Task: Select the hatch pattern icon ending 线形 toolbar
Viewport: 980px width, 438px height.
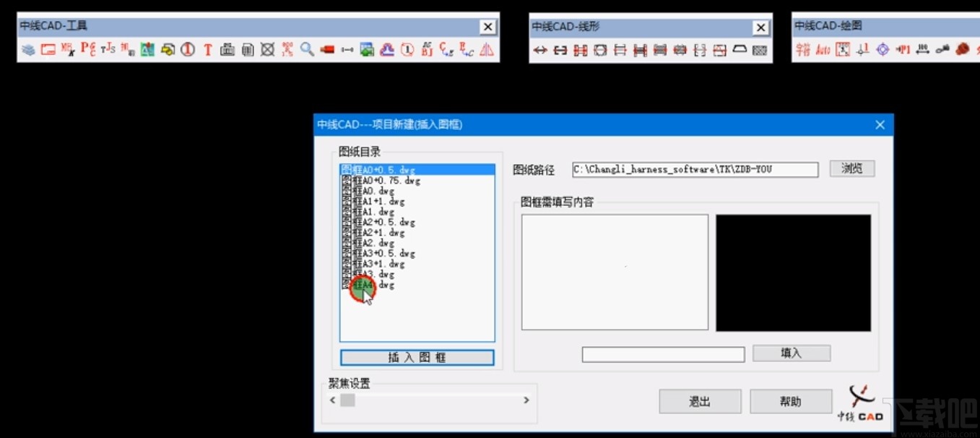Action: tap(760, 51)
